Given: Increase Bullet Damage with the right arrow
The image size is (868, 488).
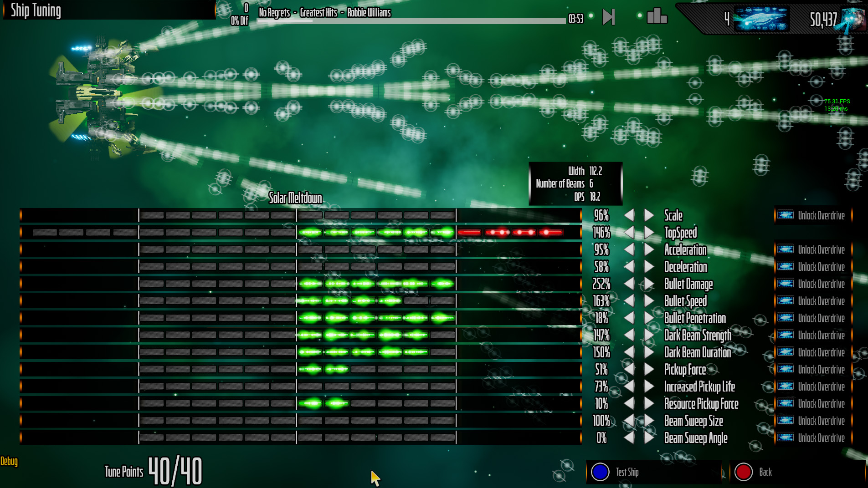Looking at the screenshot, I should point(649,284).
